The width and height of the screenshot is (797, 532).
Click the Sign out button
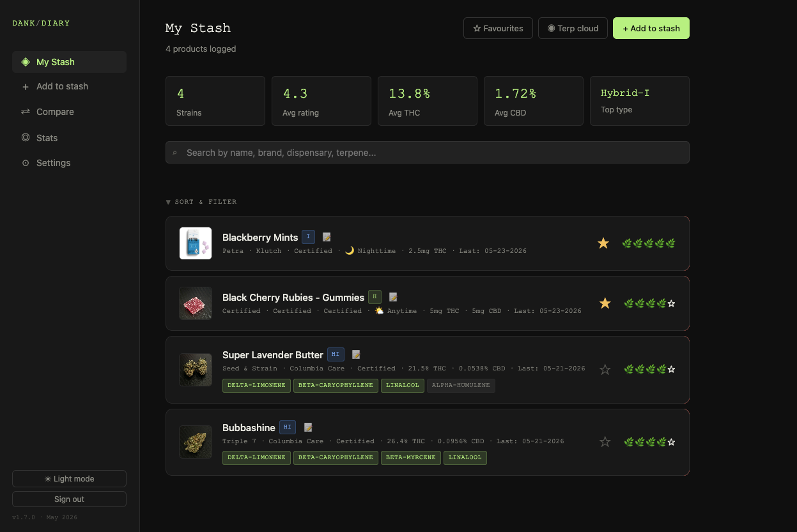[x=69, y=499]
